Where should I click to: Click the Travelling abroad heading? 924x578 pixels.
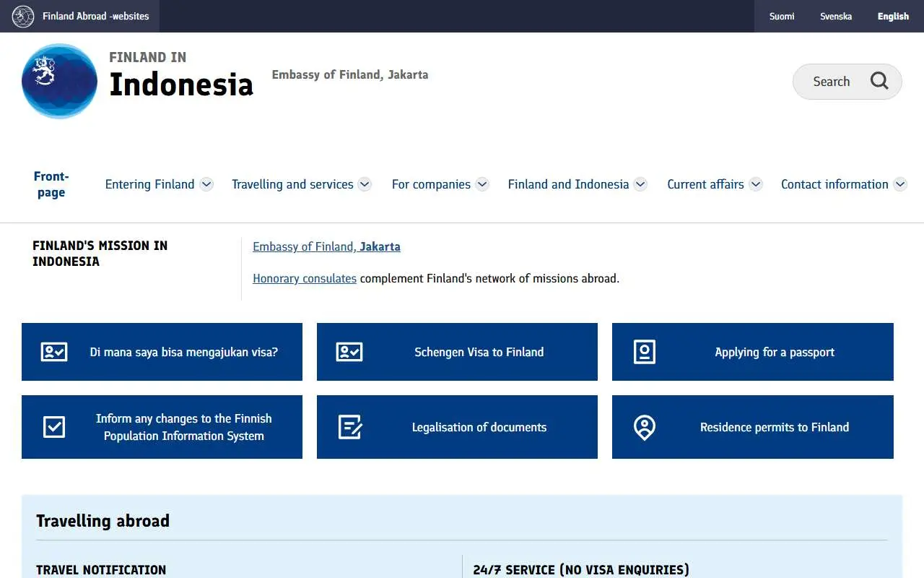click(103, 521)
